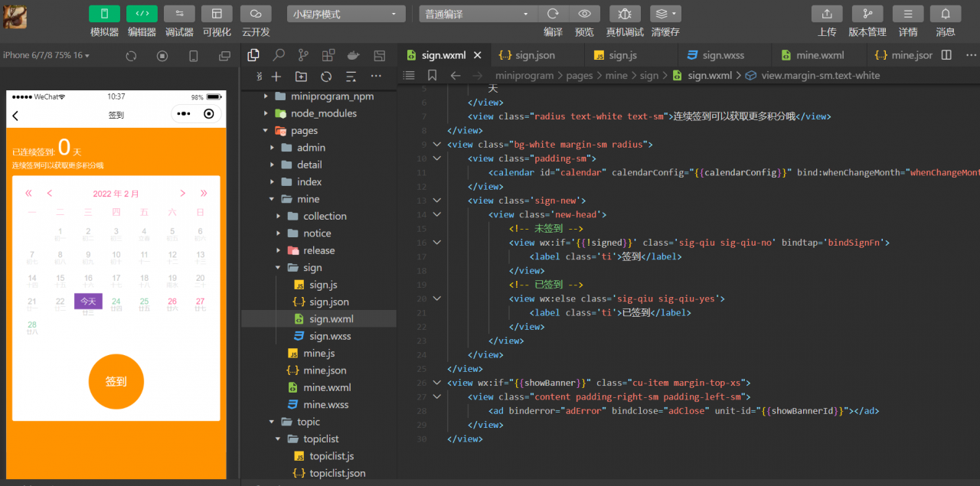
Task: Toggle the Editor panel button
Action: (142, 14)
